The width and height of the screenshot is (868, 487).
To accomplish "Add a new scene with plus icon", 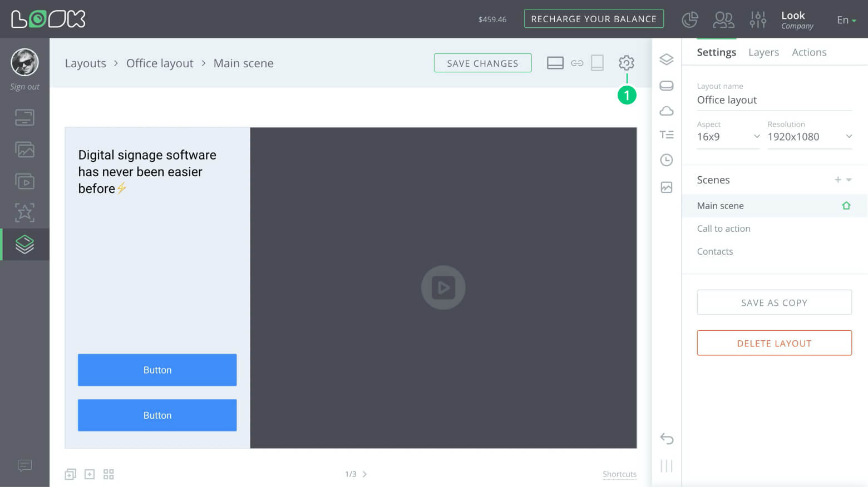I will click(x=838, y=180).
